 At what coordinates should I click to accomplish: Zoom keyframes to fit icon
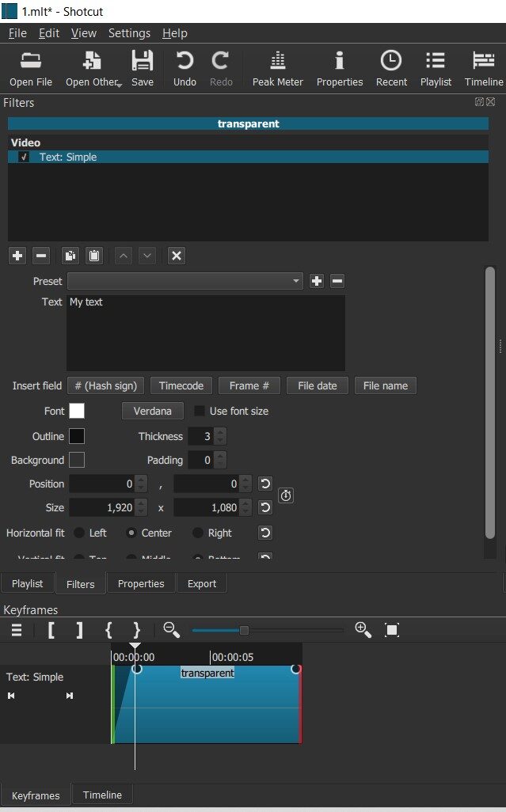pos(392,630)
